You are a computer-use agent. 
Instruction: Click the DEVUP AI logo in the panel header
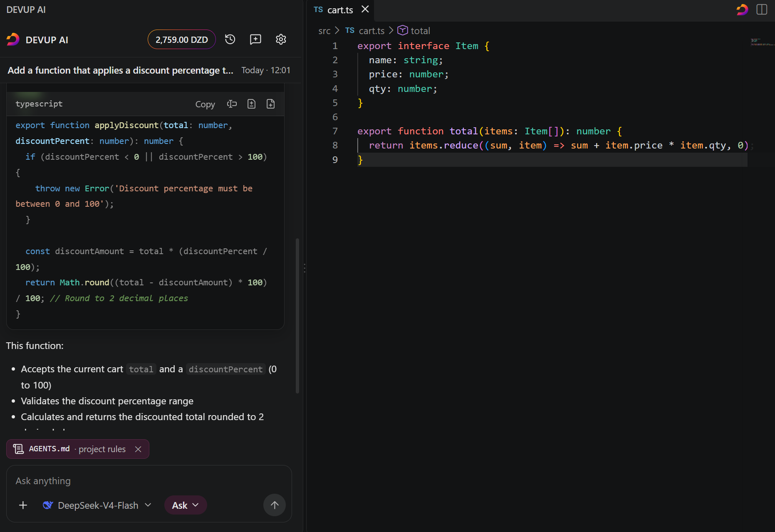13,40
